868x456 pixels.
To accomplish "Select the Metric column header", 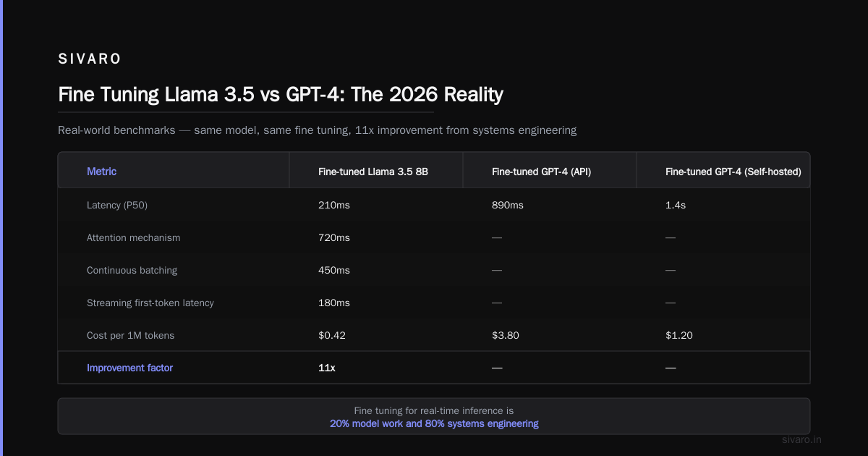I will 101,172.
